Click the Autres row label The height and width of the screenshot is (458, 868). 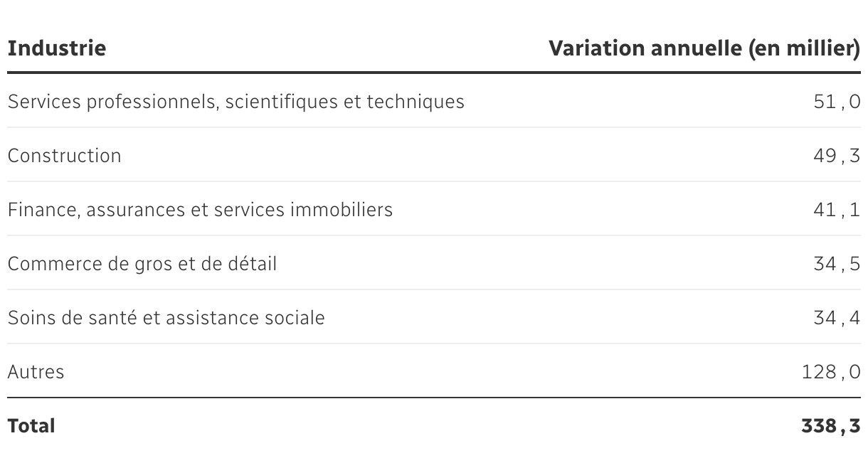tap(36, 372)
